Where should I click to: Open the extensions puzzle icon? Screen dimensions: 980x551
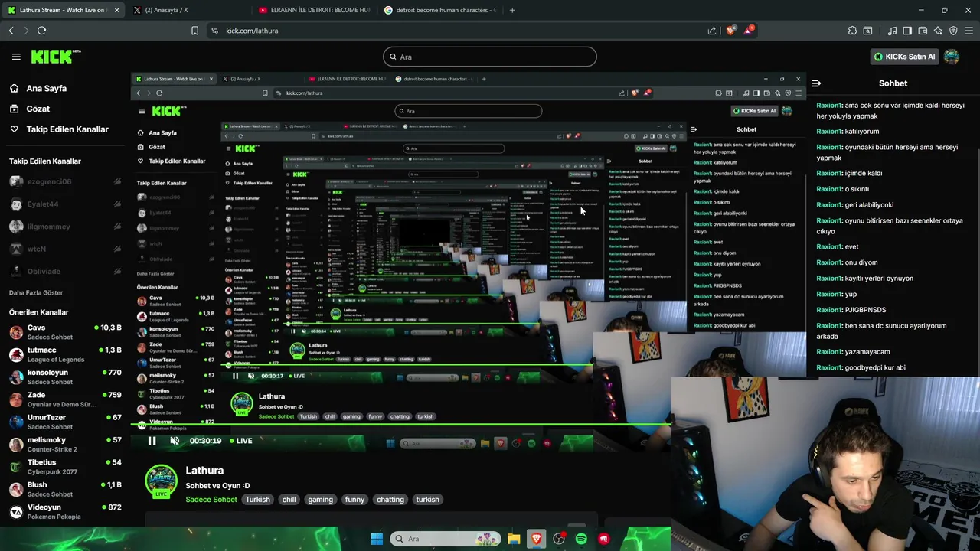pyautogui.click(x=852, y=31)
